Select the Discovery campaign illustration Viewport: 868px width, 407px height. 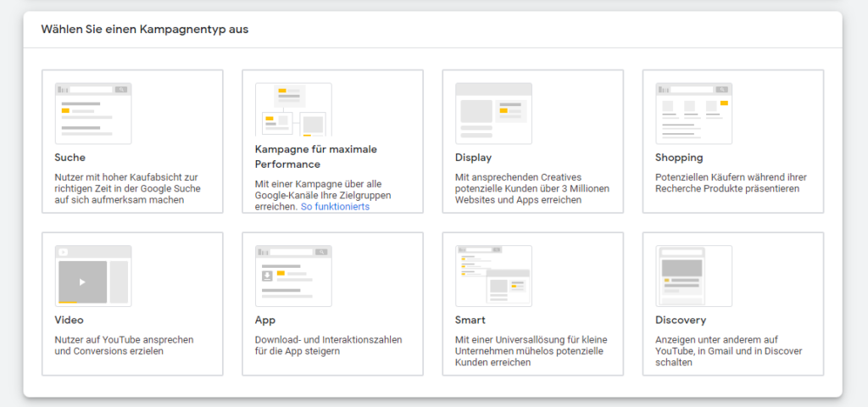(694, 276)
